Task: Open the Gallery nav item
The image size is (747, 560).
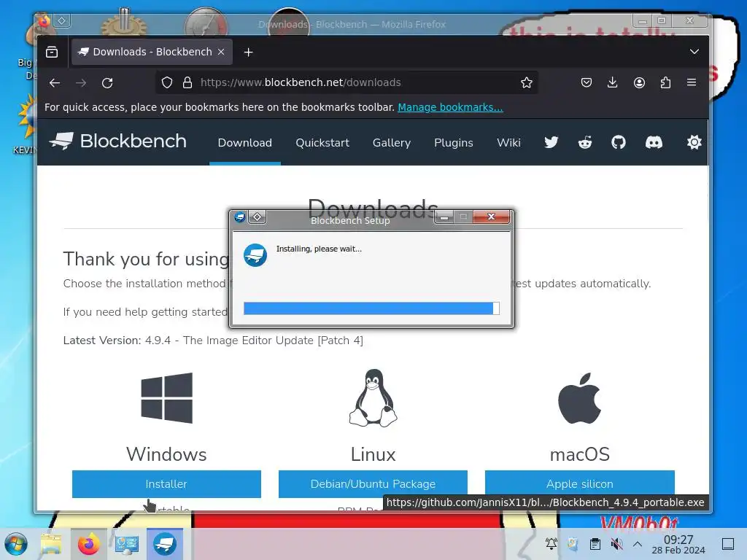Action: [x=392, y=142]
